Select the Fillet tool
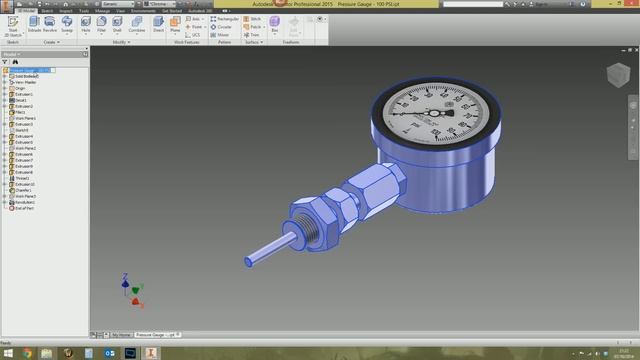The width and height of the screenshot is (640, 360). 101,24
